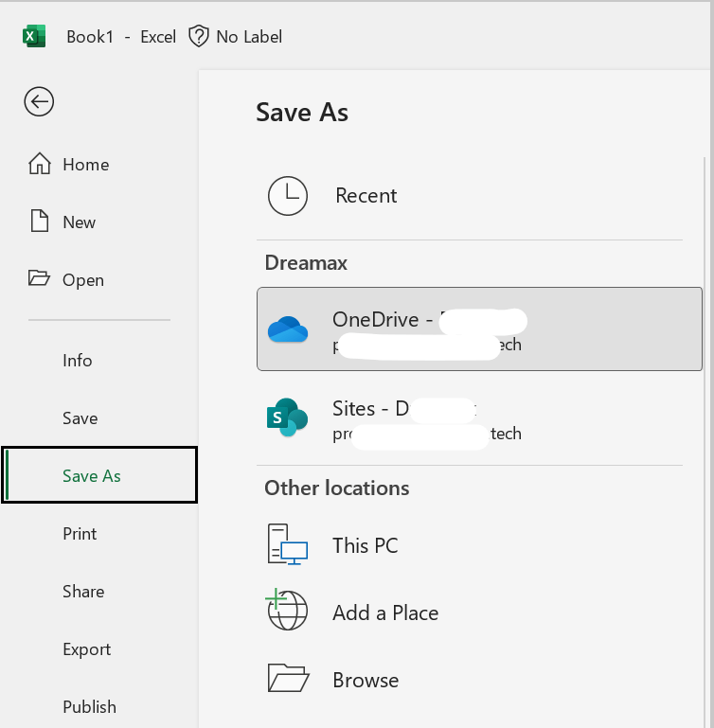Select the Save As tab

coord(99,475)
